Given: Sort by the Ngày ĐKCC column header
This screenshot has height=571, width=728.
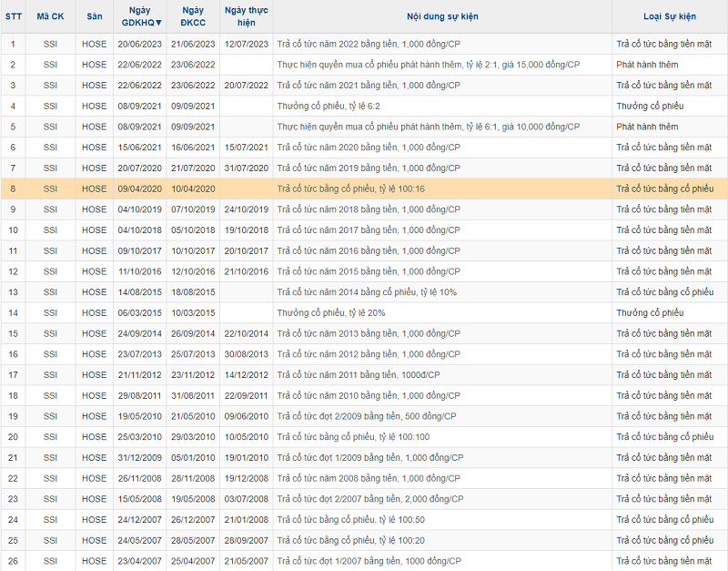Looking at the screenshot, I should 192,16.
